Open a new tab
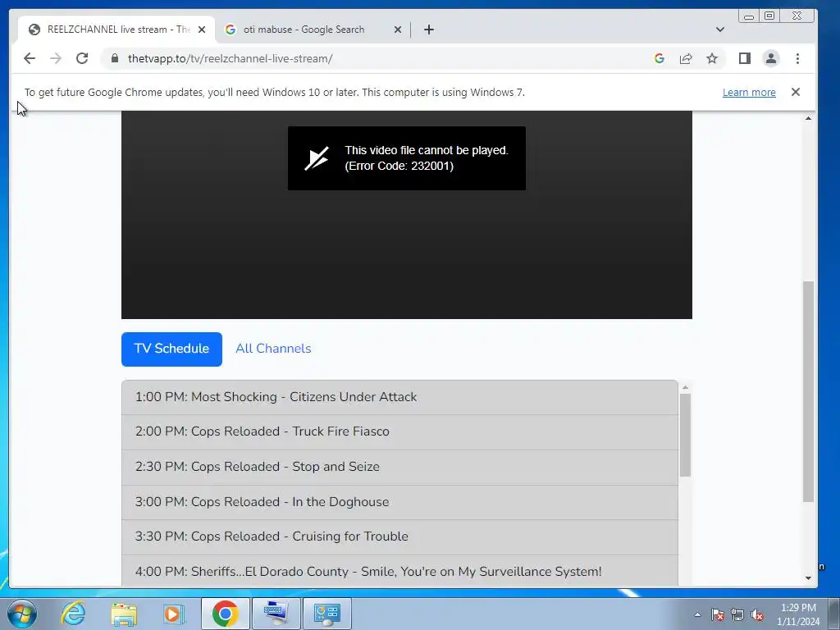 [x=429, y=30]
